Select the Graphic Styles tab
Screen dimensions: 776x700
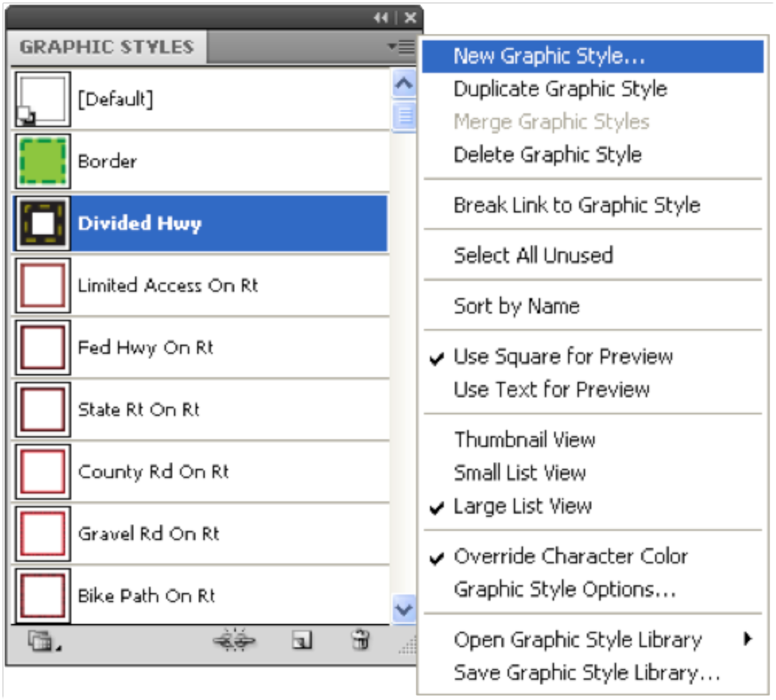(x=107, y=47)
